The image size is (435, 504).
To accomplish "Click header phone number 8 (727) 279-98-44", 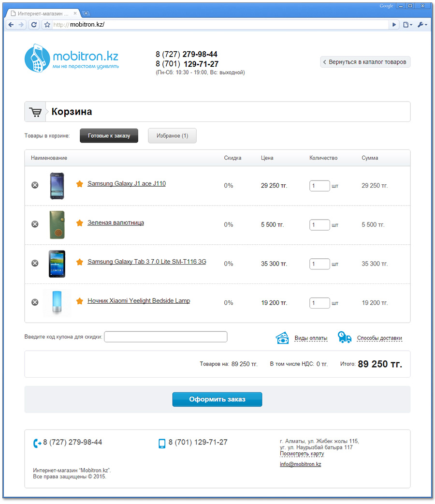I will point(187,54).
